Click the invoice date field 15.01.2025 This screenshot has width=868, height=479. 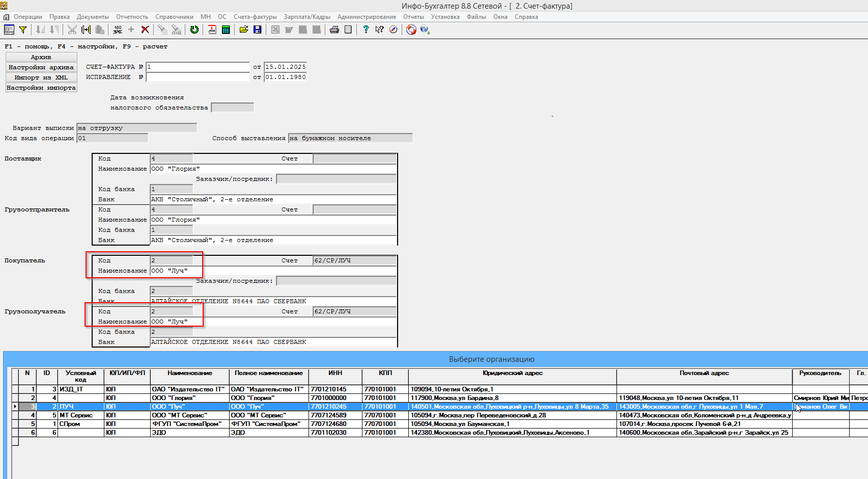tap(286, 67)
